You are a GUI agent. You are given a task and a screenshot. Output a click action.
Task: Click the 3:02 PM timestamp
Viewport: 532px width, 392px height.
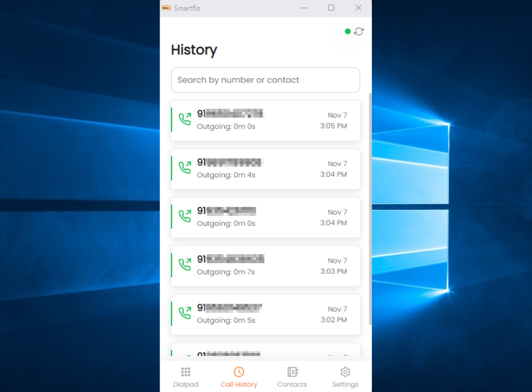point(333,320)
